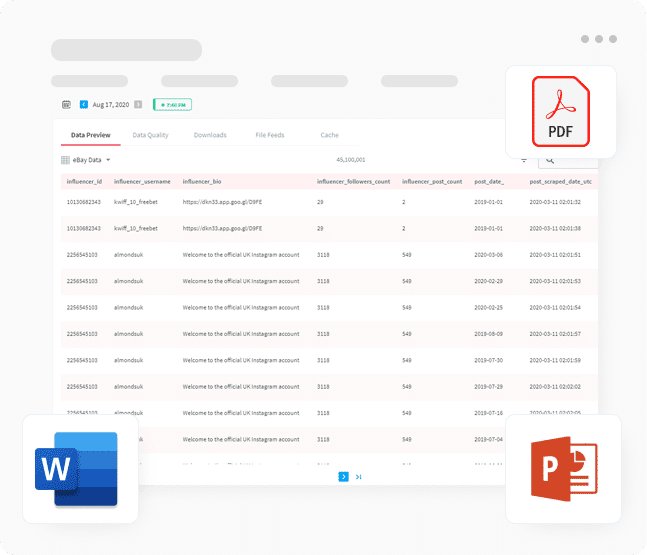This screenshot has width=647, height=555.
Task: Go to previous date with blue arrow
Action: 84,104
